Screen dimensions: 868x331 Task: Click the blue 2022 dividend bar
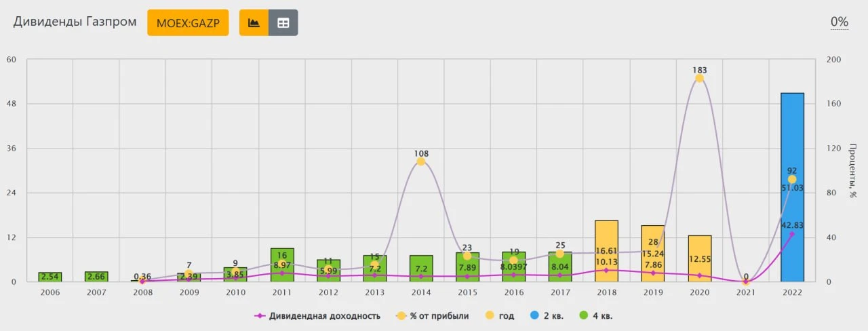pos(792,187)
